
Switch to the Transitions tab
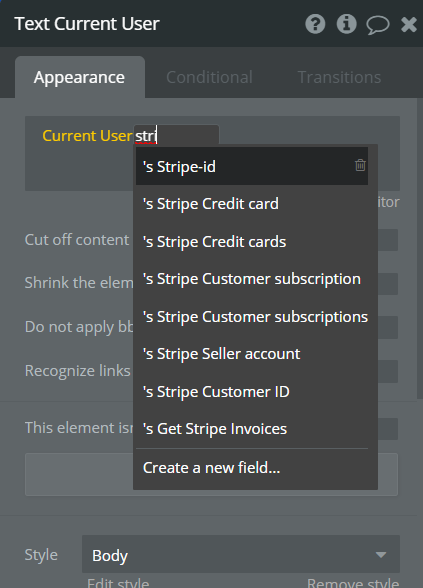[x=339, y=77]
